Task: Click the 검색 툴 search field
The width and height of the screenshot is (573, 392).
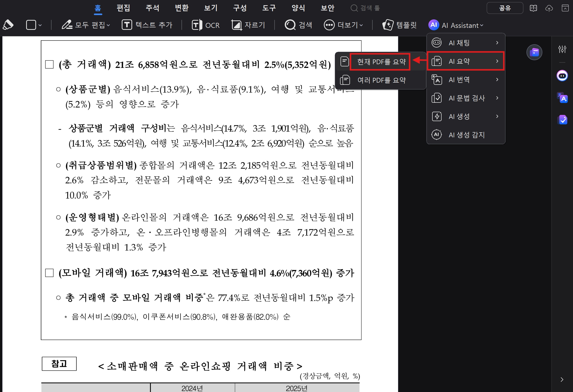Action: point(365,8)
